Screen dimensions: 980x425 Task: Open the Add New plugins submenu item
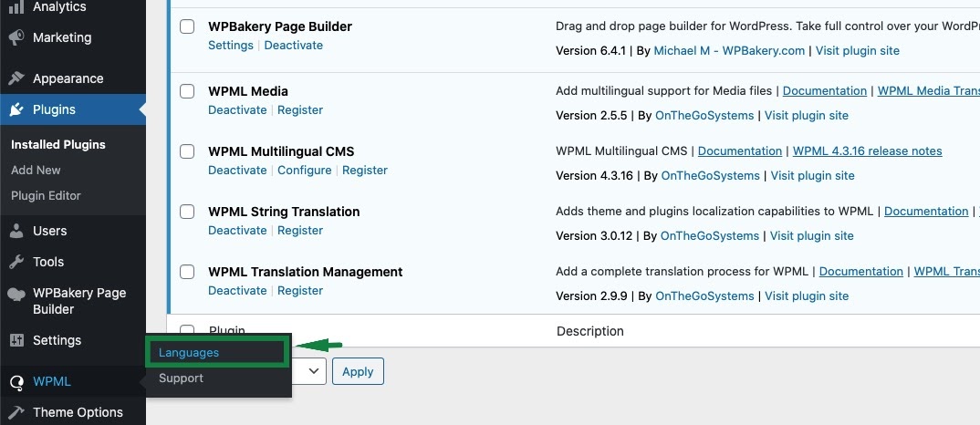coord(36,170)
